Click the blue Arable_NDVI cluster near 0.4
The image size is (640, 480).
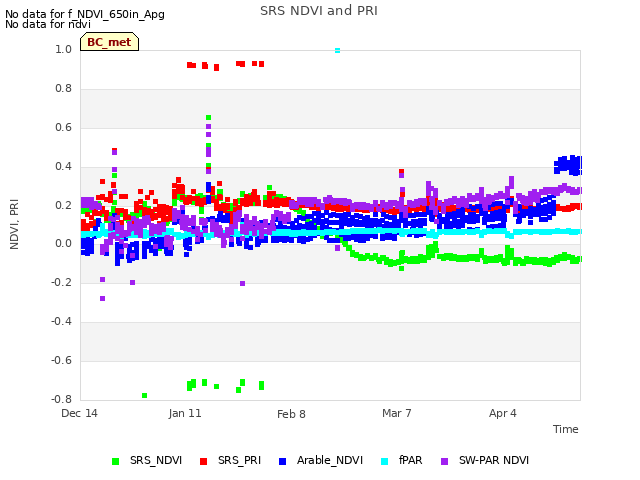[568, 165]
